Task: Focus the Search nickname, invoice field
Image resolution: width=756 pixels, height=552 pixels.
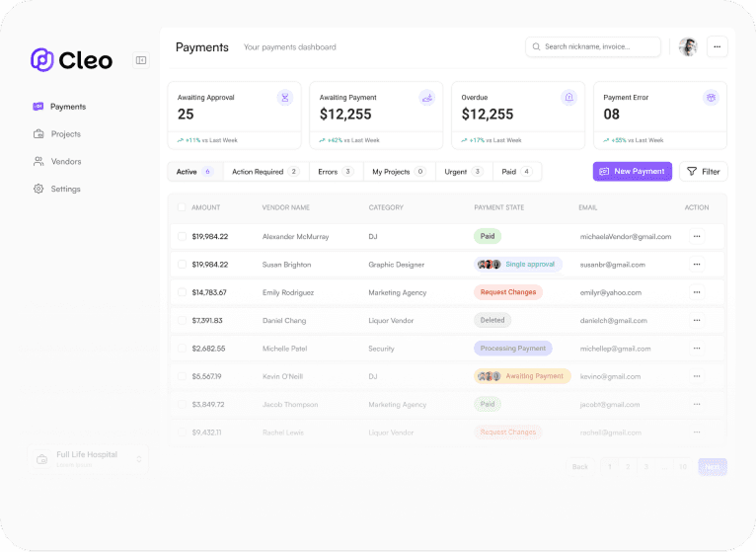Action: point(593,46)
